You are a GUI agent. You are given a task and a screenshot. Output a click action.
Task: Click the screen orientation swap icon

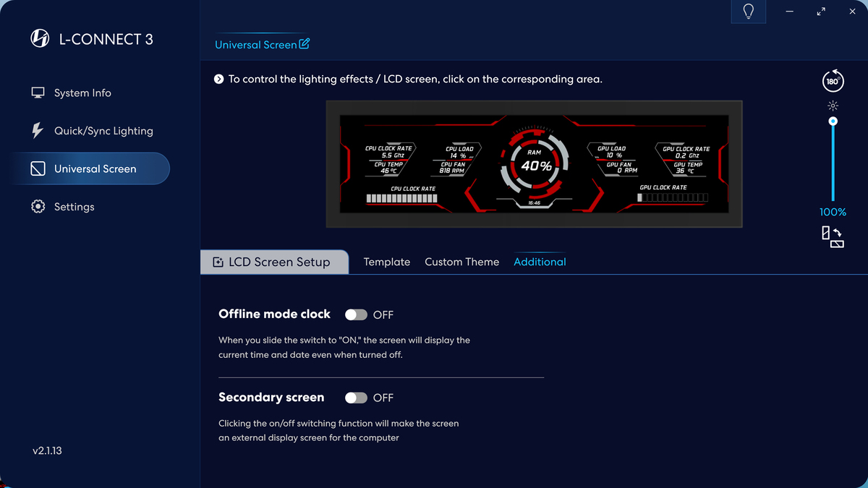pyautogui.click(x=833, y=237)
